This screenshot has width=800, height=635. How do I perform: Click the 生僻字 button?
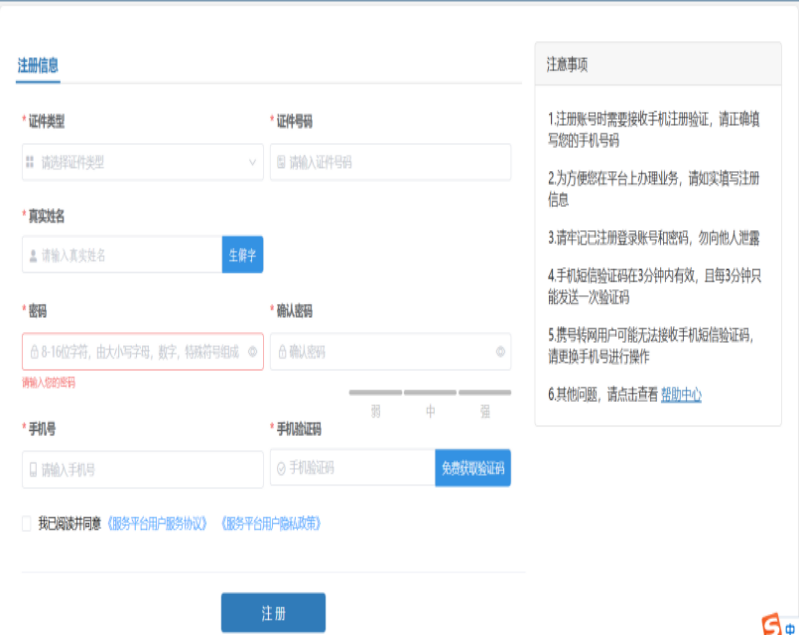click(242, 255)
